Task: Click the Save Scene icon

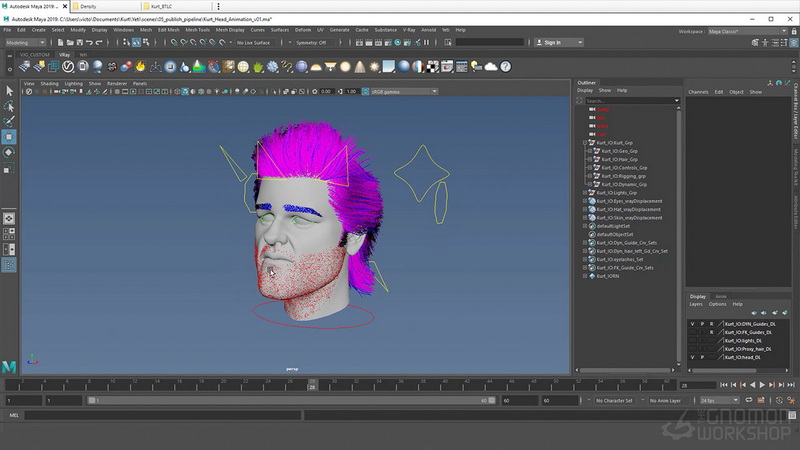Action: point(80,42)
